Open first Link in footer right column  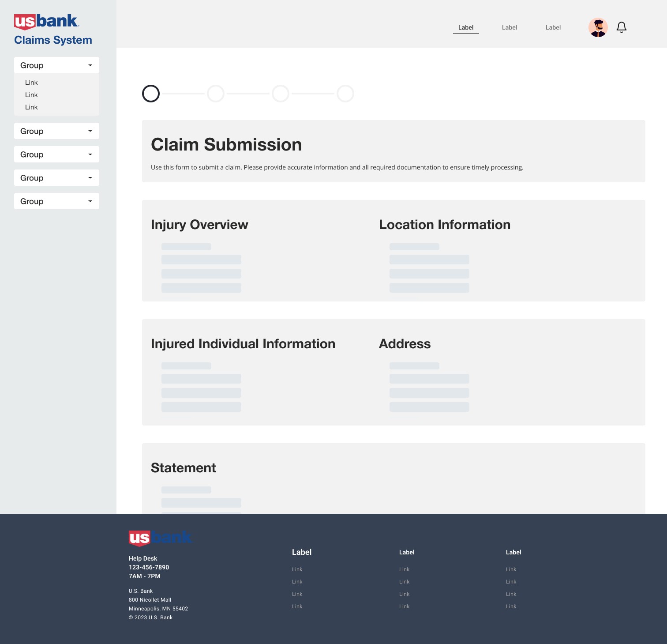point(511,569)
